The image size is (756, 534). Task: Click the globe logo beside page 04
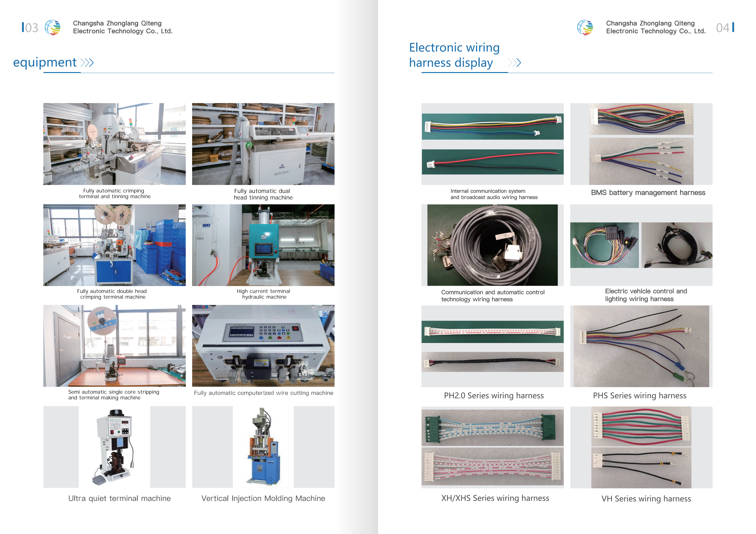(x=585, y=27)
